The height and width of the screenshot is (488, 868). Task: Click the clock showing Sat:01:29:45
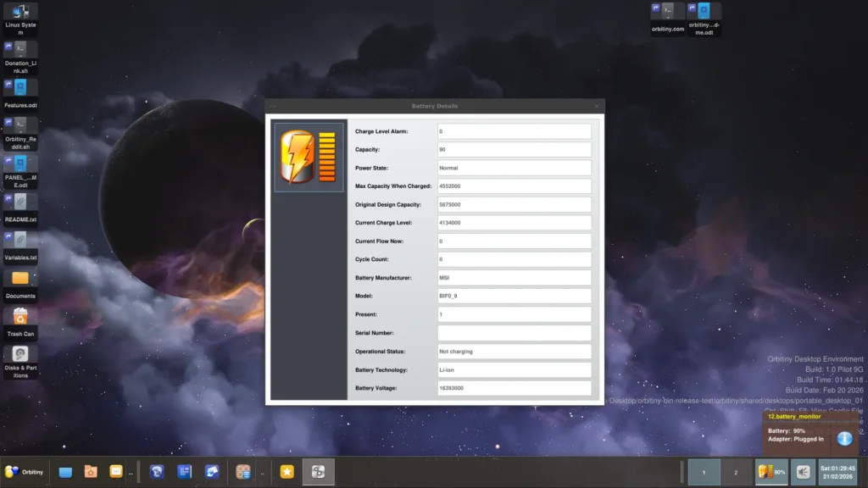837,472
